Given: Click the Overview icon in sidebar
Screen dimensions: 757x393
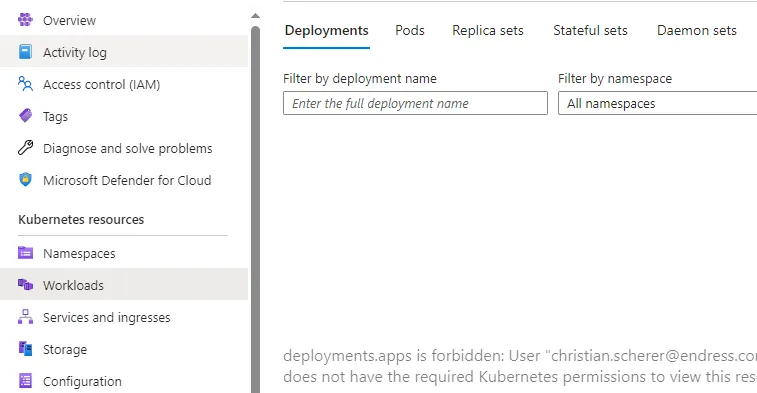Looking at the screenshot, I should click(x=25, y=20).
